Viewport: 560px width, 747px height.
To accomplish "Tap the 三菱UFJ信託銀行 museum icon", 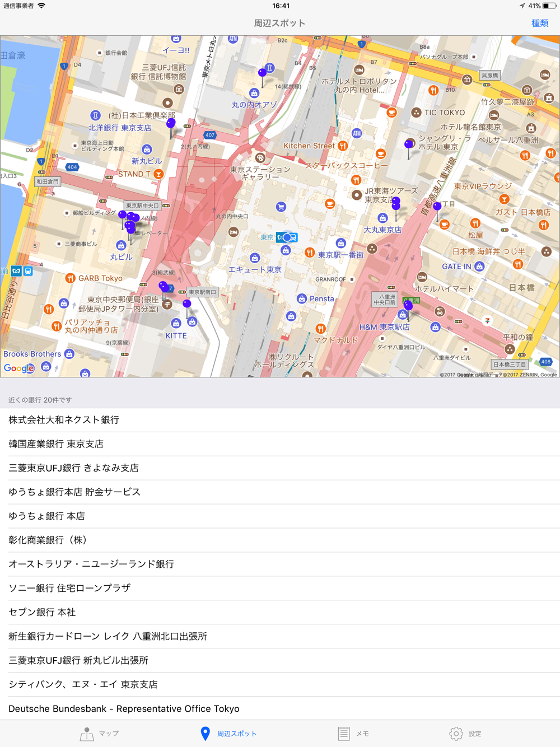I will pyautogui.click(x=179, y=89).
